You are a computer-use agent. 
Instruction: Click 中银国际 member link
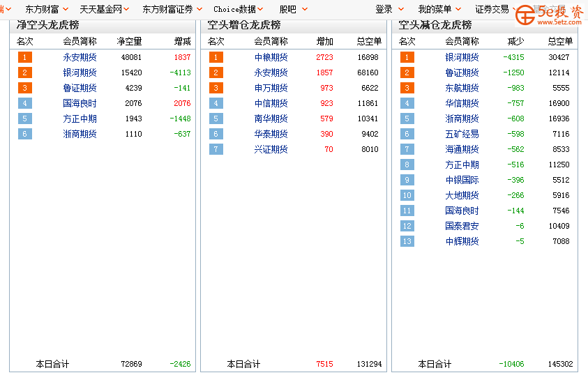[x=462, y=181]
